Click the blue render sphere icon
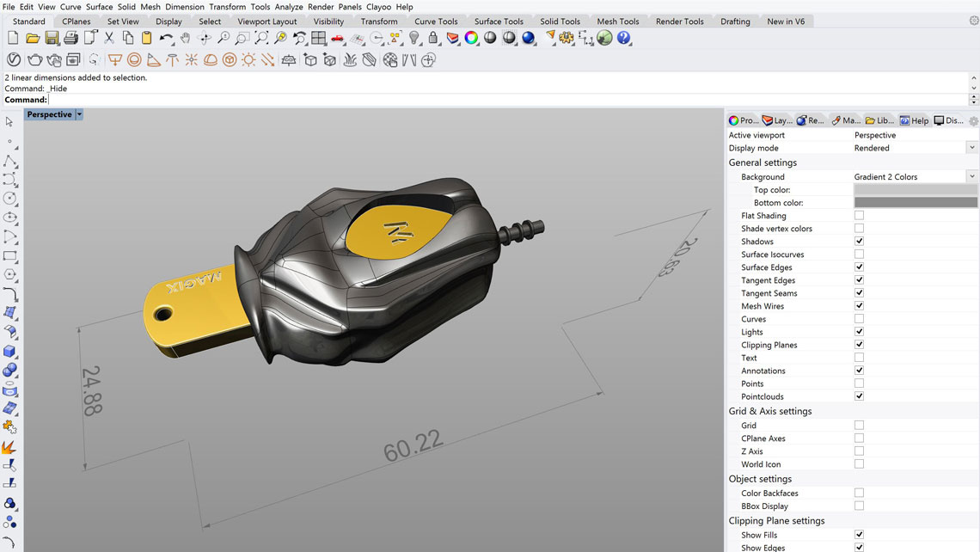This screenshot has width=980, height=552. coord(528,38)
